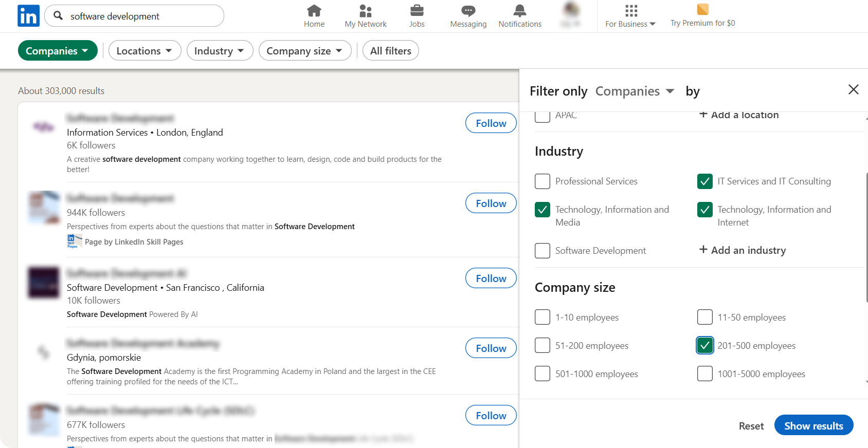Screen dimensions: 868x448
Task: Click 'About 303,000 results' text
Action: 61,91
